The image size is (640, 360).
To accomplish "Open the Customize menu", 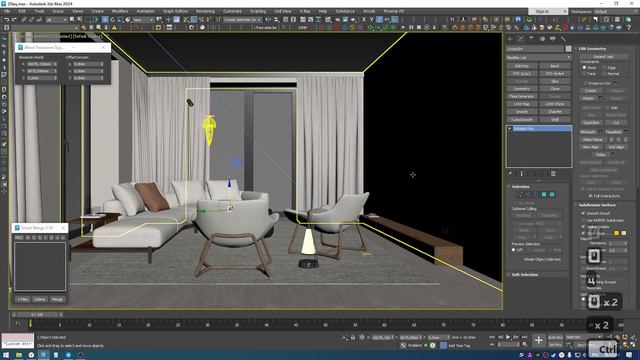I will point(232,11).
